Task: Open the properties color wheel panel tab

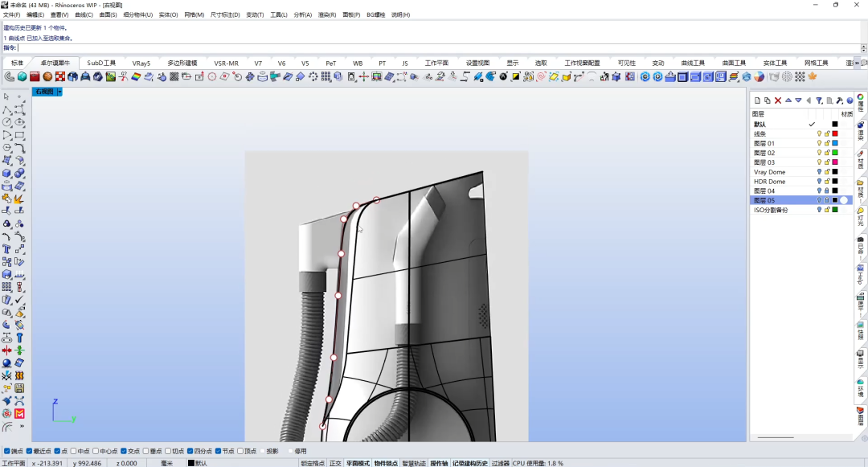Action: (x=861, y=102)
